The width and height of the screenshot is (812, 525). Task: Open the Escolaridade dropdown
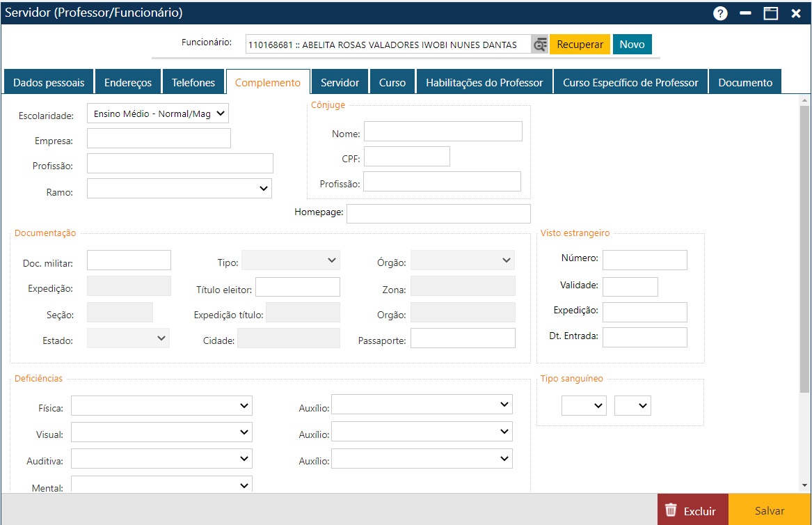coord(158,113)
